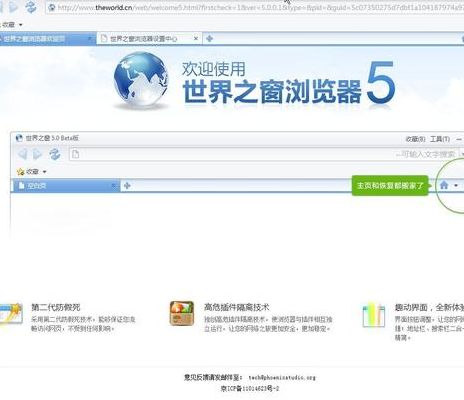Viewport: 464px width, 400px height.
Task: Click the green 主页和恢复都搬家了 tooltip
Action: click(390, 185)
